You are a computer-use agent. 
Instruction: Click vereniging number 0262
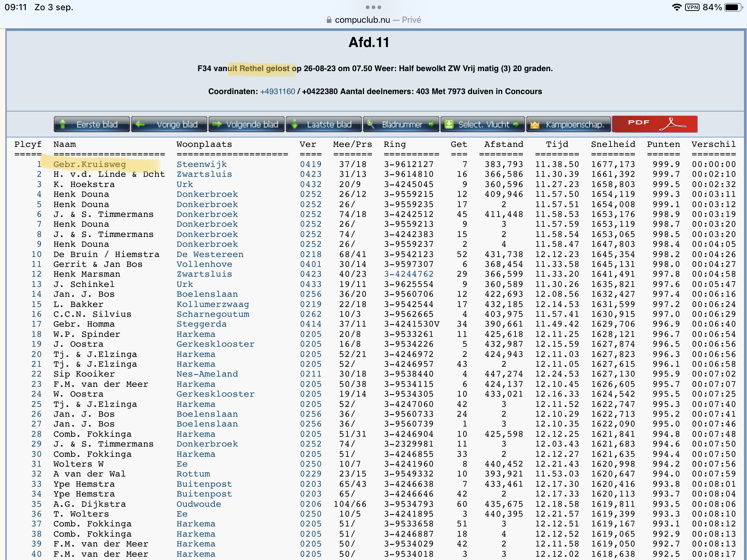311,314
